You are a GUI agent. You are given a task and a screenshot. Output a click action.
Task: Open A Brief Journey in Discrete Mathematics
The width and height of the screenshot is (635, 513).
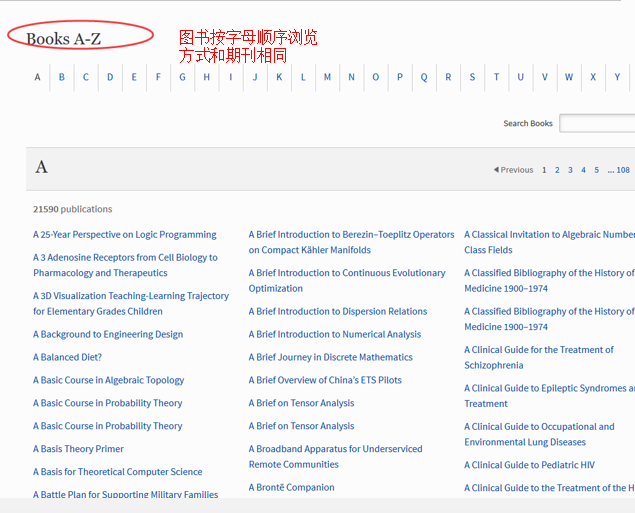point(330,357)
